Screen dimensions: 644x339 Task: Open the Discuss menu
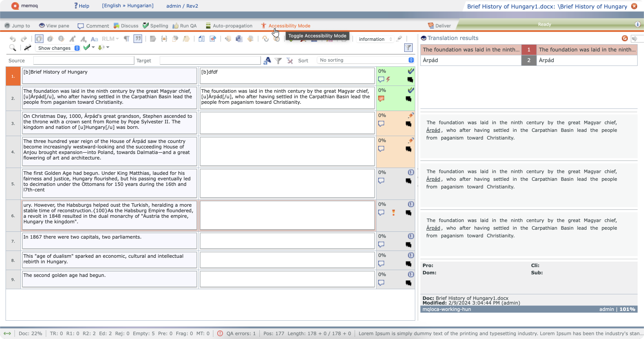coord(126,25)
